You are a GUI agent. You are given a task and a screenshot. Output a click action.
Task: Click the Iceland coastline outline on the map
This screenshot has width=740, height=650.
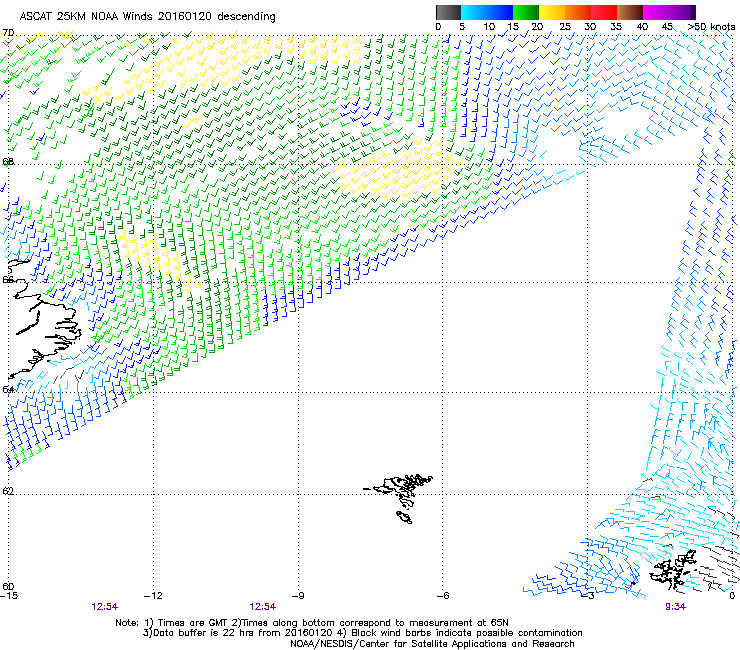[x=45, y=319]
